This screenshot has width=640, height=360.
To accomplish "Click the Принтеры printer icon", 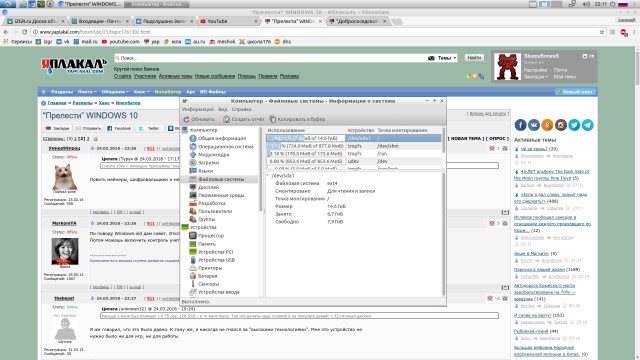I will tap(193, 268).
